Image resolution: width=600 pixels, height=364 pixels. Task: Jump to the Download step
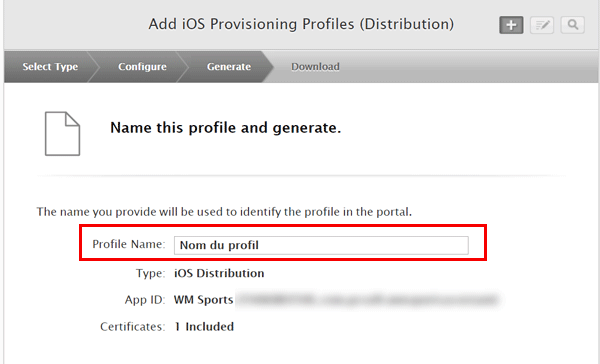(315, 67)
